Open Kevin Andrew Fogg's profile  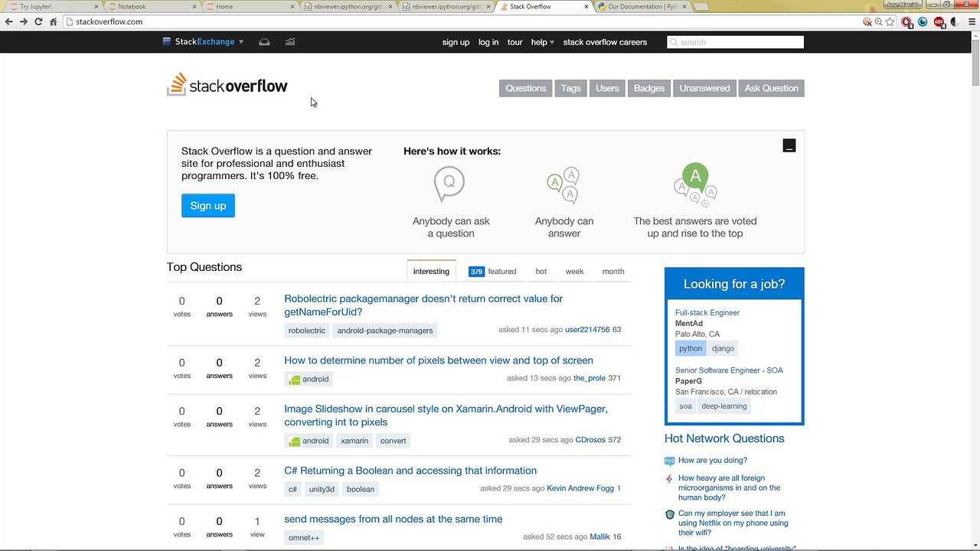tap(580, 488)
